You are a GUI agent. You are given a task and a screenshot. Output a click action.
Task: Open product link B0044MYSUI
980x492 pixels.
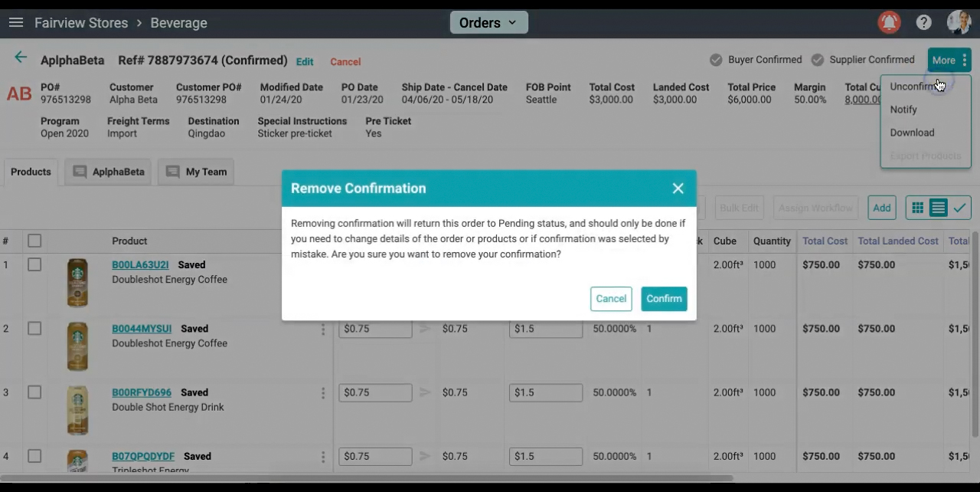[x=142, y=329]
